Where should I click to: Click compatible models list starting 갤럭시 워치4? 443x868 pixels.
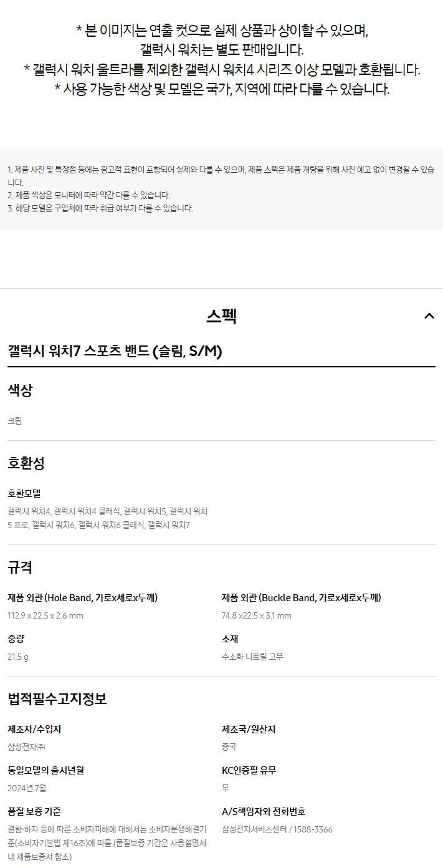click(x=107, y=518)
